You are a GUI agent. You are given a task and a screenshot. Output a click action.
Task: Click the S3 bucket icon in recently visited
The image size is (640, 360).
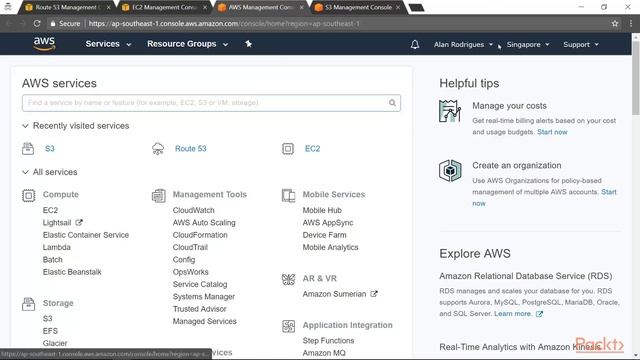pos(28,149)
